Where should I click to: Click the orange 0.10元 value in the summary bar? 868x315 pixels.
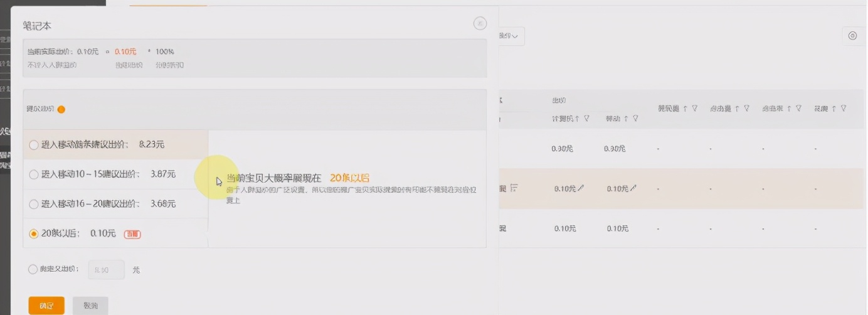tap(125, 51)
